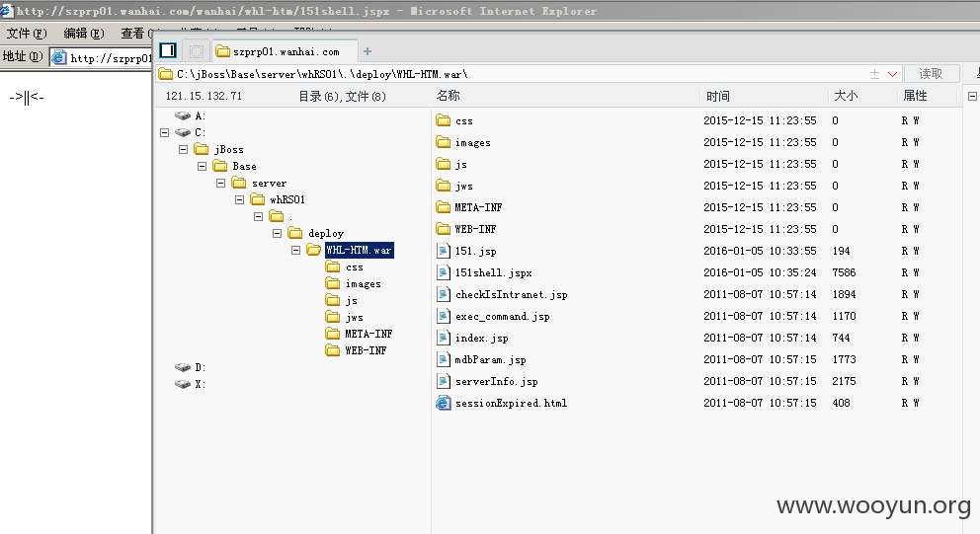Click the 读取 button
This screenshot has height=534, width=980.
point(931,74)
